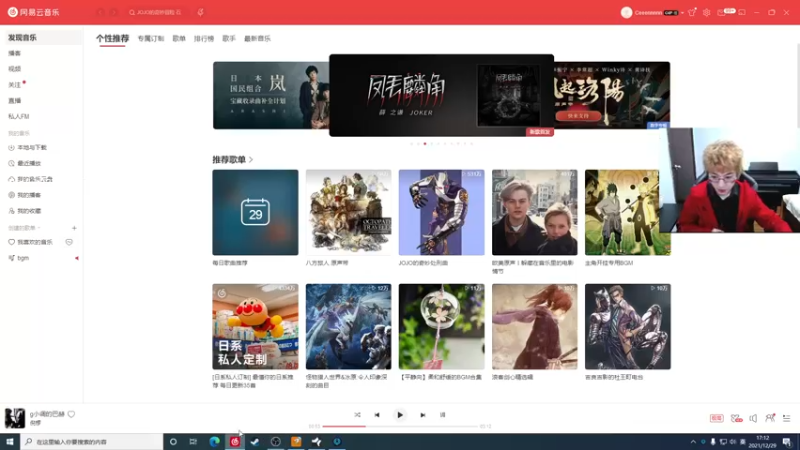The width and height of the screenshot is (800, 450).
Task: Switch to mini player mode icon
Action: [742, 12]
